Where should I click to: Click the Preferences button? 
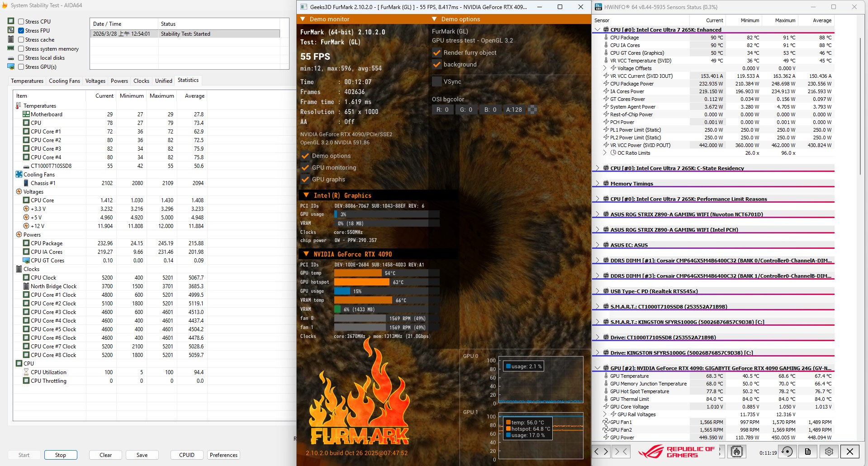click(223, 455)
